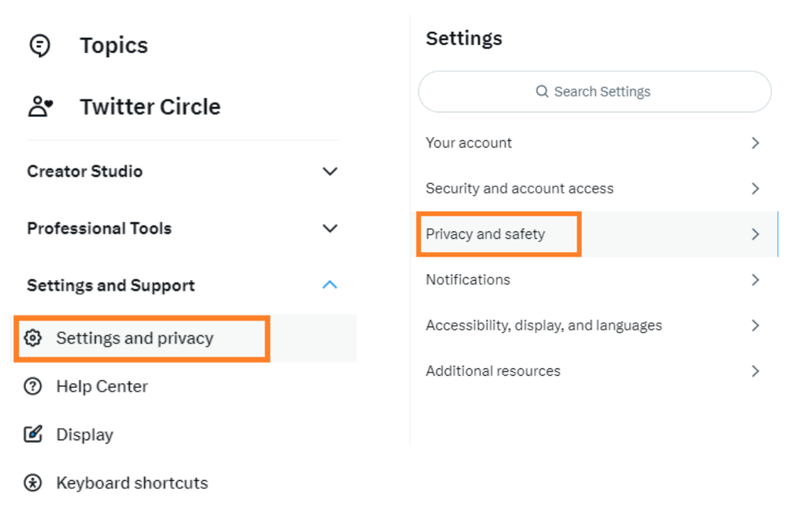
Task: Open Help Center via its question mark icon
Action: (32, 386)
